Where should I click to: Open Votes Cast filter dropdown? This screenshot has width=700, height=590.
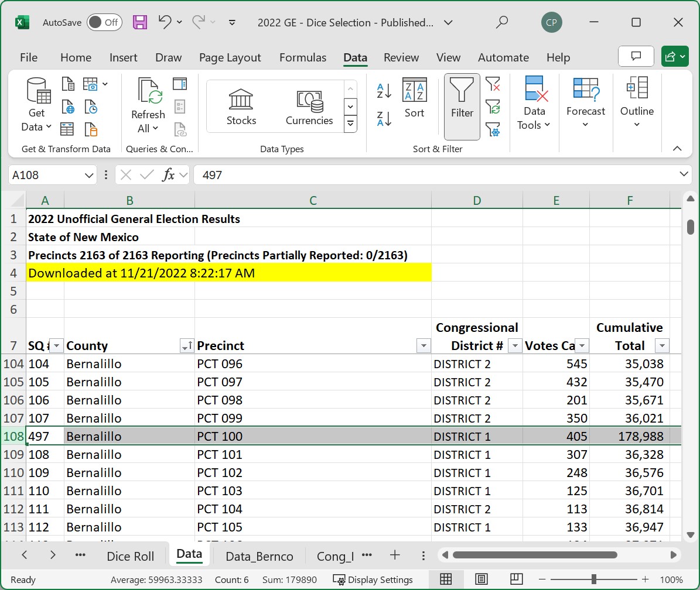[582, 345]
